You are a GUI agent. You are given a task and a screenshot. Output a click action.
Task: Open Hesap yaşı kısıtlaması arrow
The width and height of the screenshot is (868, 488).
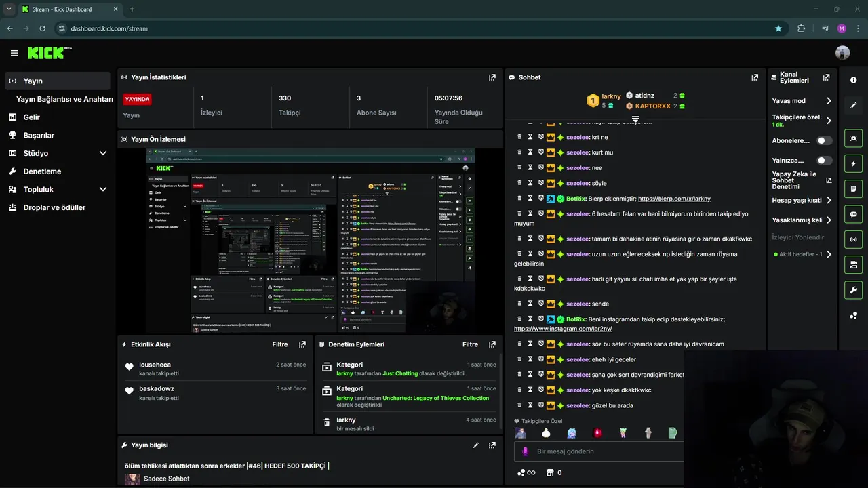coord(829,201)
